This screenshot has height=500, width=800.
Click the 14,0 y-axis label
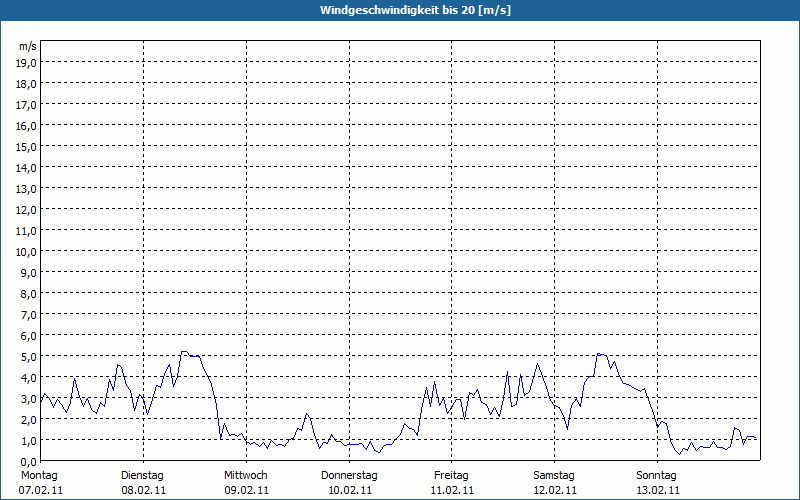pos(26,168)
